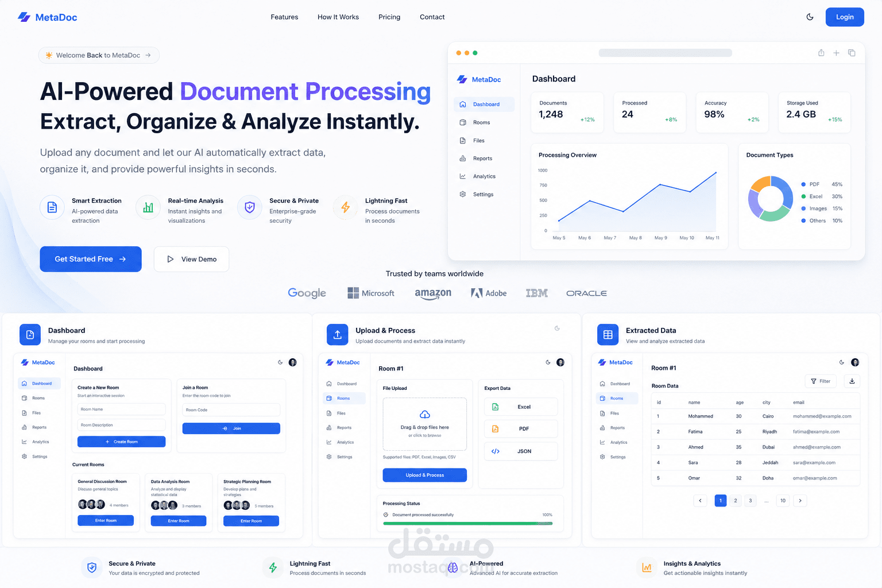Toggle moon icon in Dashboard card preview

[280, 362]
